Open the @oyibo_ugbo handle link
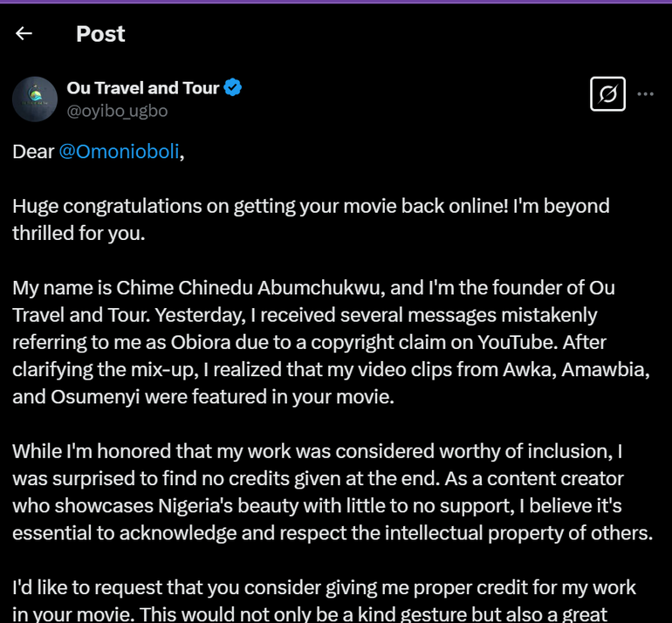Screen dimensions: 672x623 [x=117, y=111]
